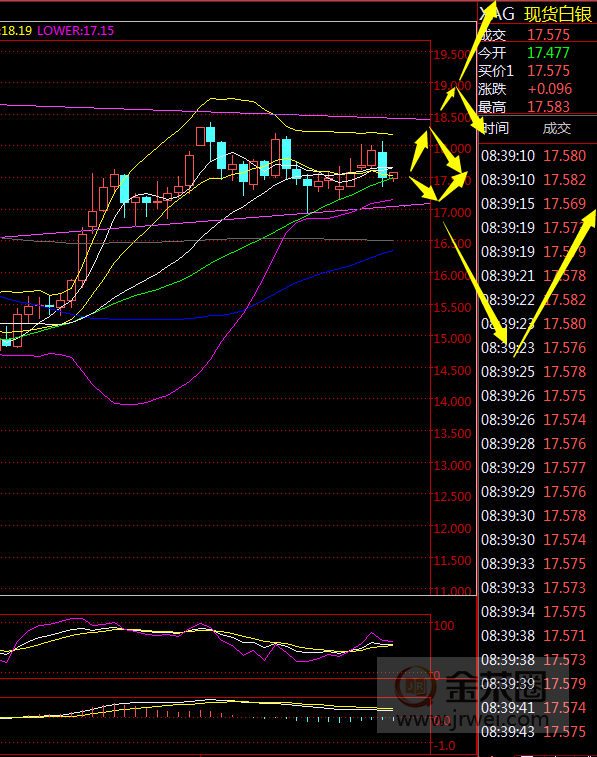Image resolution: width=597 pixels, height=757 pixels.
Task: Select tick price 17.575 at 08:39:26
Action: [x=565, y=396]
